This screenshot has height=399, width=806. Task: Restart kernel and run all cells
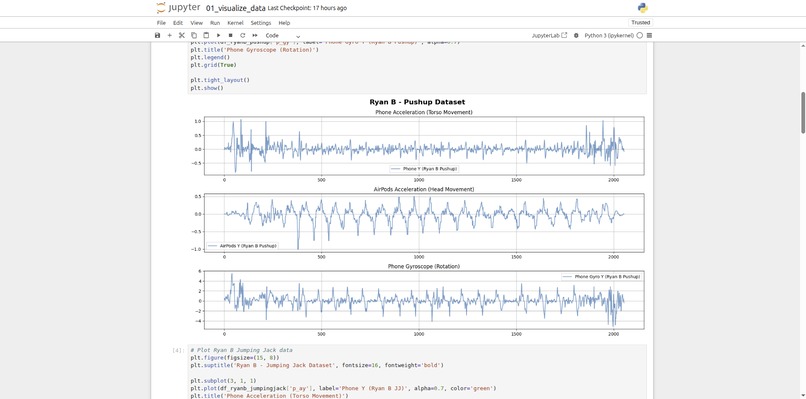point(255,35)
